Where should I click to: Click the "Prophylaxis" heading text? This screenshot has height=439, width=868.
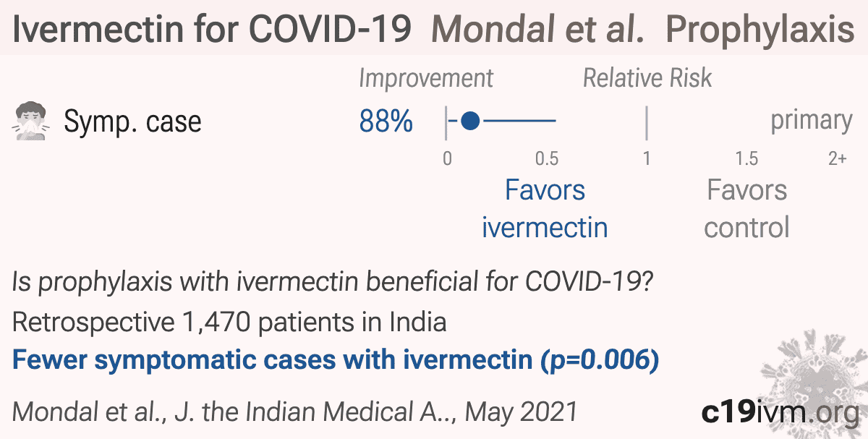click(759, 30)
